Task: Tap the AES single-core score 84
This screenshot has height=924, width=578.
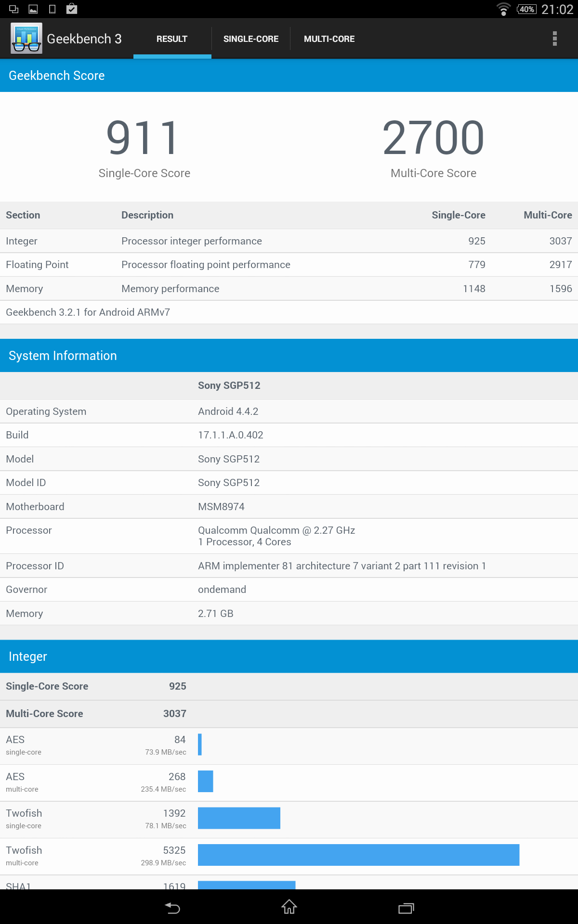Action: (180, 740)
